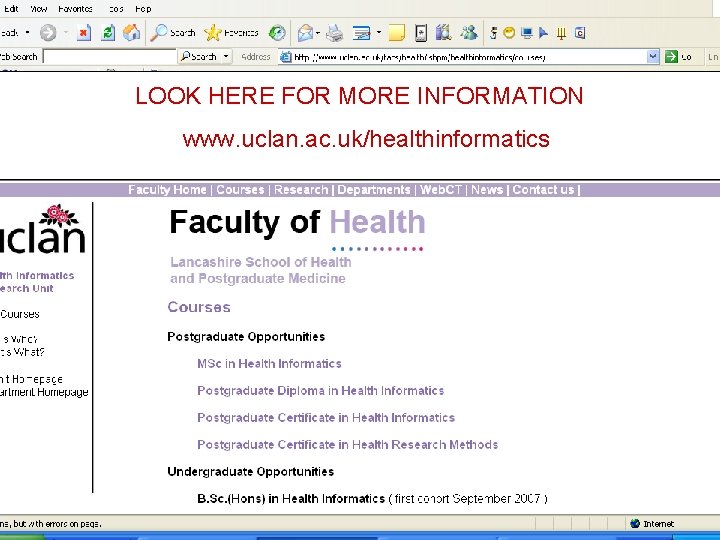Screen dimensions: 720x540
Task: Click the small figure icon after Messenger
Action: click(x=494, y=33)
